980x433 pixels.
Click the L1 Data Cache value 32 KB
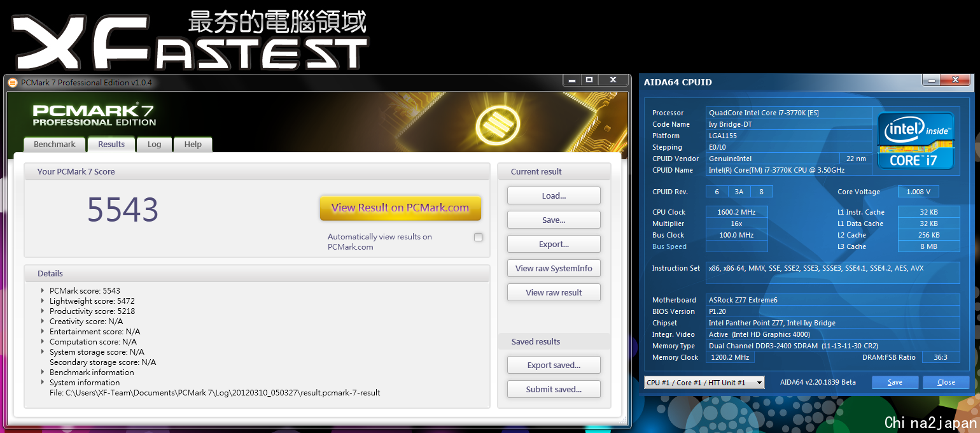pyautogui.click(x=928, y=224)
